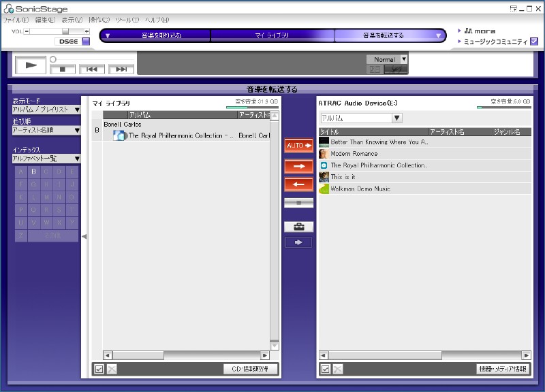Open the device アルバム view dropdown
This screenshot has height=392, width=545.
pyautogui.click(x=361, y=118)
